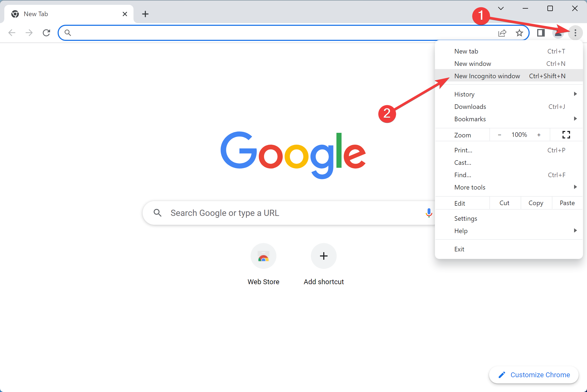Click the Zoom plus button
The image size is (587, 392).
tap(539, 135)
